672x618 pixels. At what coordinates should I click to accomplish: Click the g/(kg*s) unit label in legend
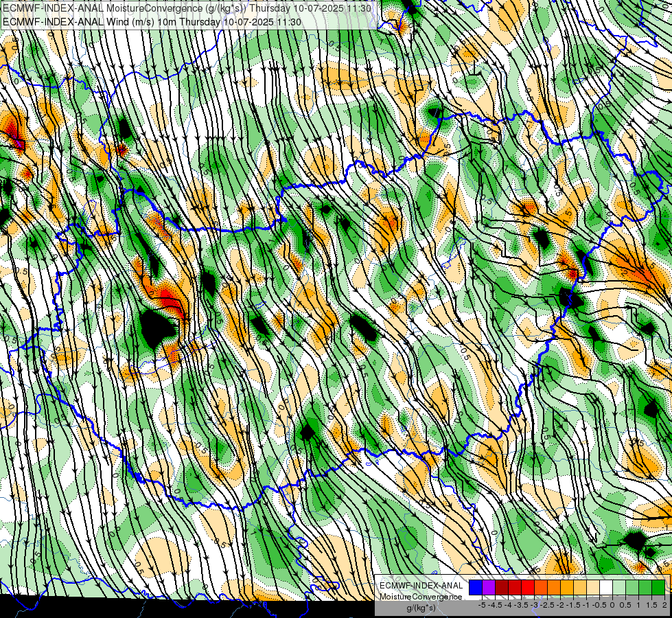(x=421, y=608)
